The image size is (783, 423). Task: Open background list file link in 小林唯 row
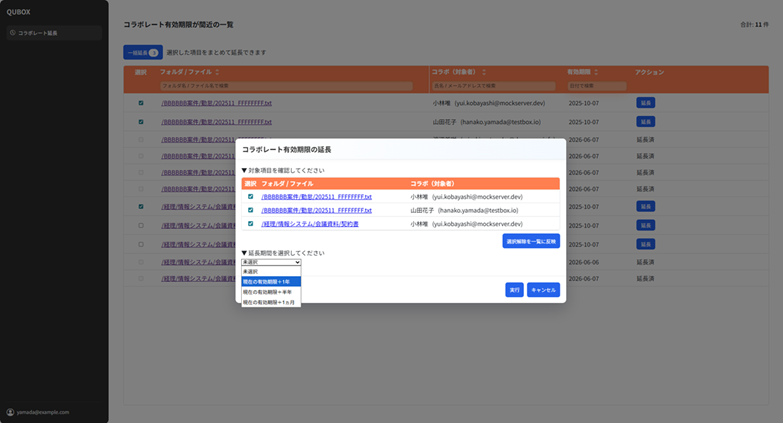coord(216,103)
